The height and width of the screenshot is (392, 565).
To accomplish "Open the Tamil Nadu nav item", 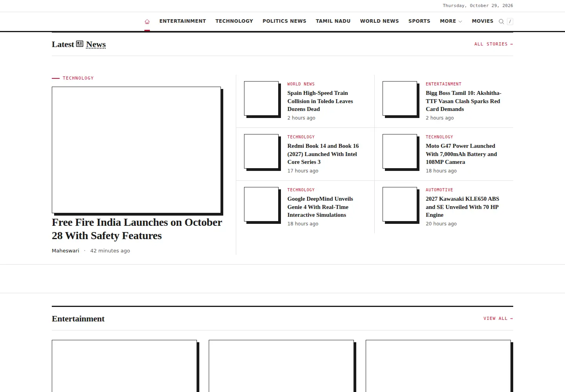I will pyautogui.click(x=333, y=21).
